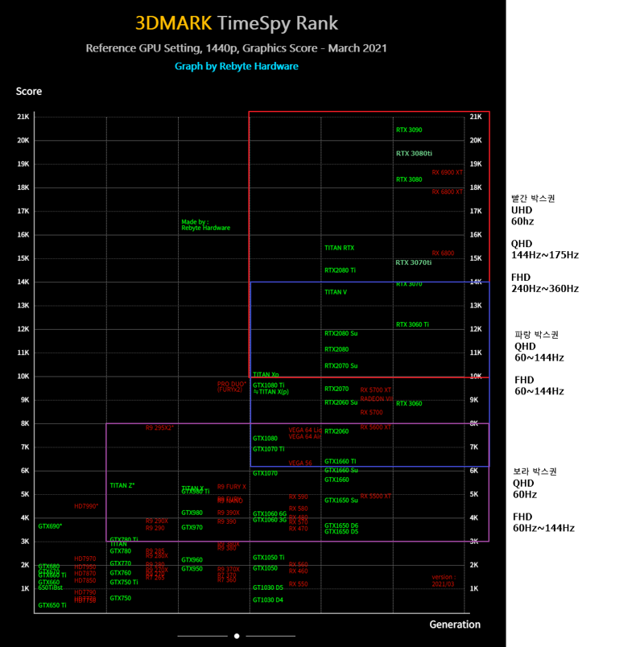Click the 'TITAN RTX' label
The width and height of the screenshot is (644, 647).
coord(340,248)
